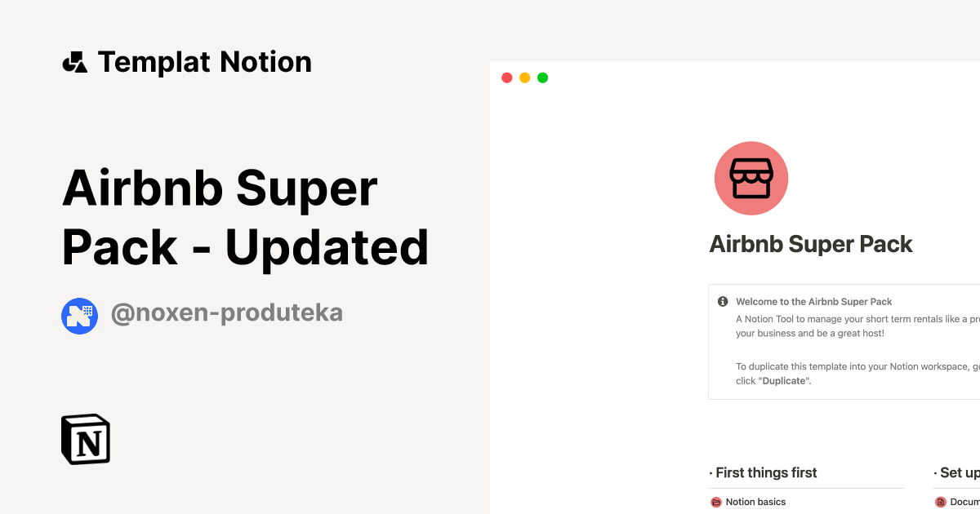Click the info icon in the welcome callout
This screenshot has width=980, height=514.
coord(722,301)
